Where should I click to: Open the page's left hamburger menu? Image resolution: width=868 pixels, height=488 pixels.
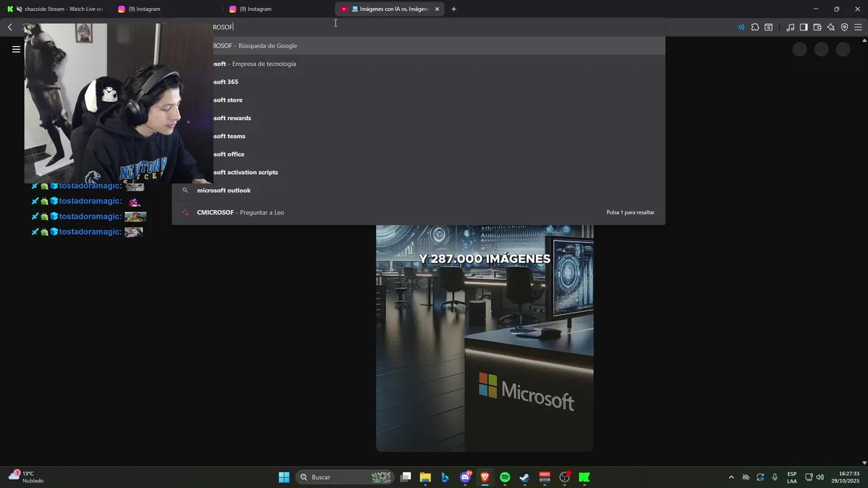(x=16, y=49)
